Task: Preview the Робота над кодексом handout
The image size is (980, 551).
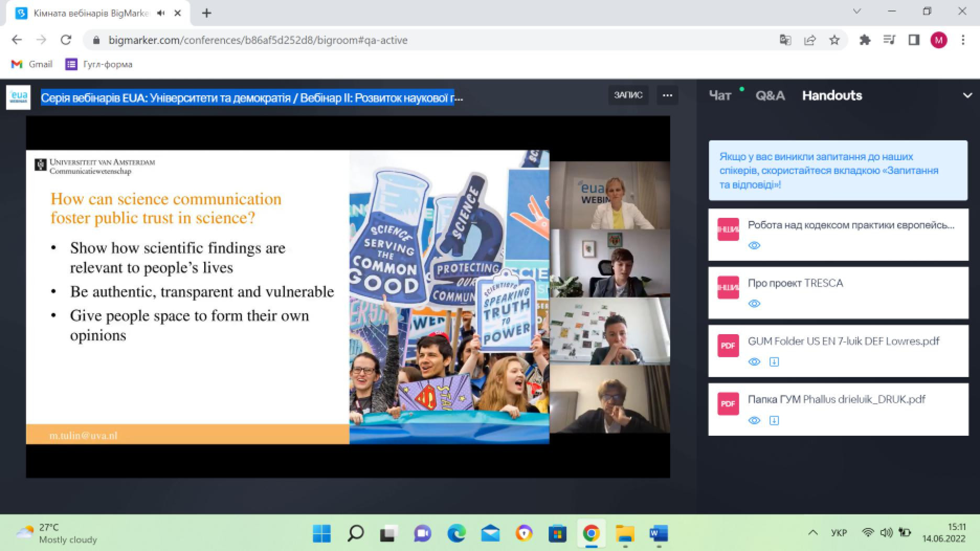Action: pos(754,246)
